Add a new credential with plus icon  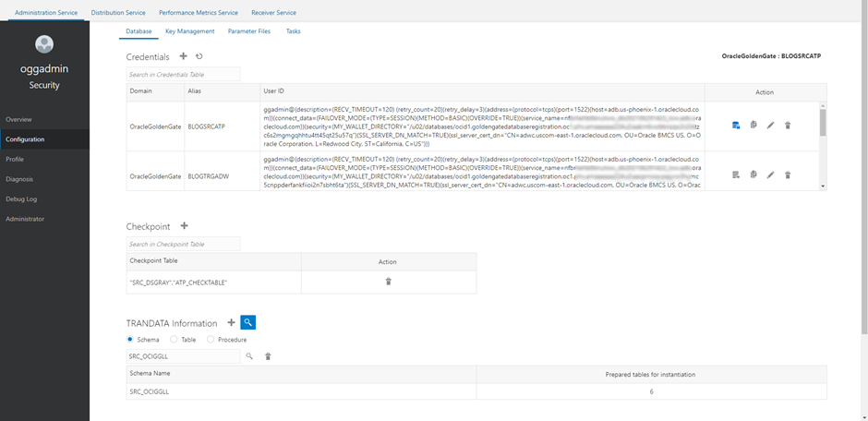point(183,56)
